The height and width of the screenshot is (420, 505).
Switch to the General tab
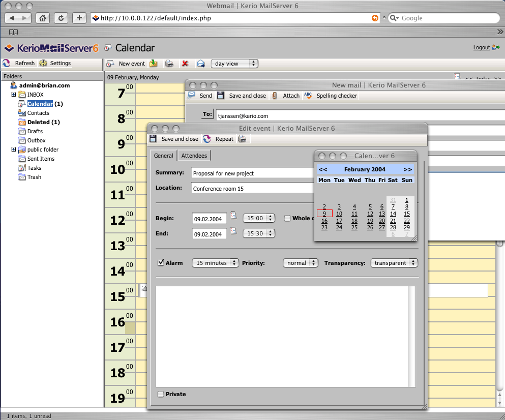[x=164, y=156]
